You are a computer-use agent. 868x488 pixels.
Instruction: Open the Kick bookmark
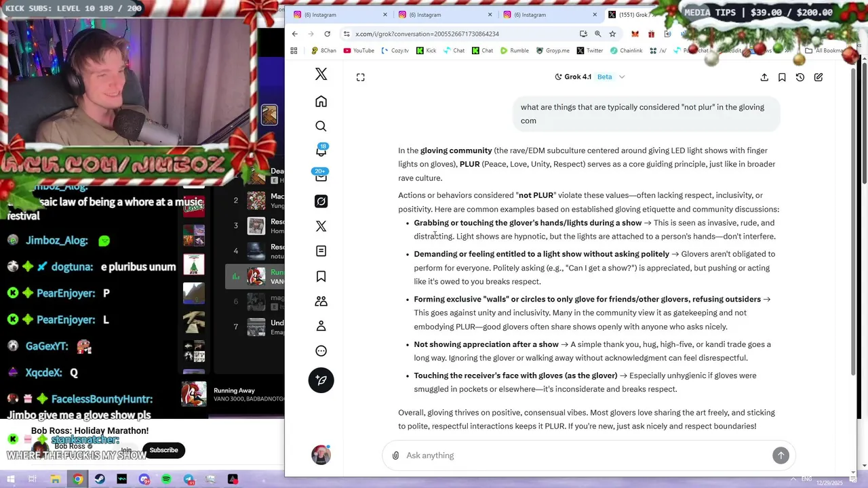pos(426,51)
